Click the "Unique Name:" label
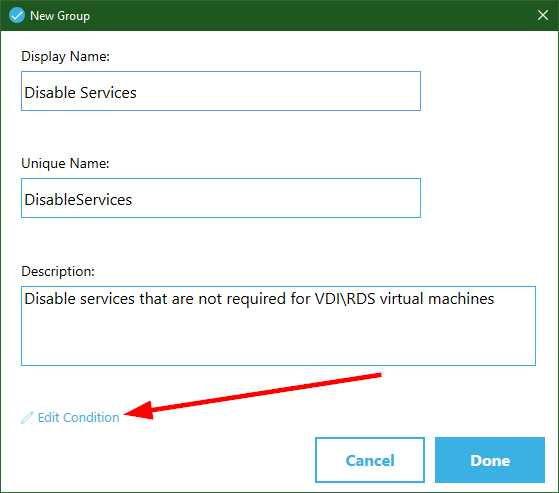559x493 pixels. pos(65,164)
